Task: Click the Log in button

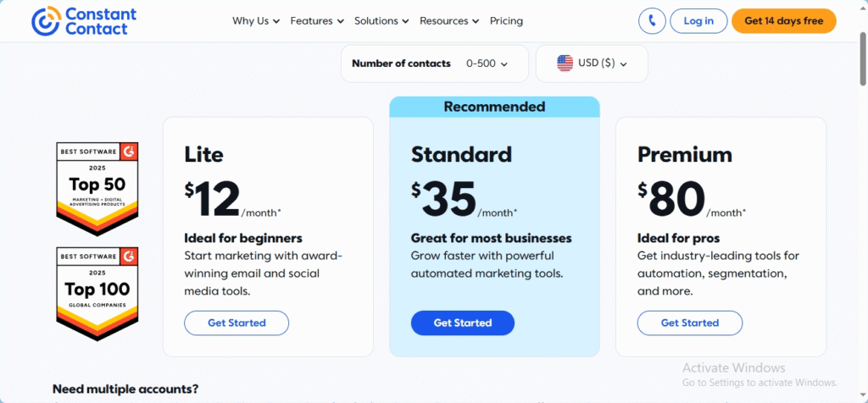Action: point(698,21)
